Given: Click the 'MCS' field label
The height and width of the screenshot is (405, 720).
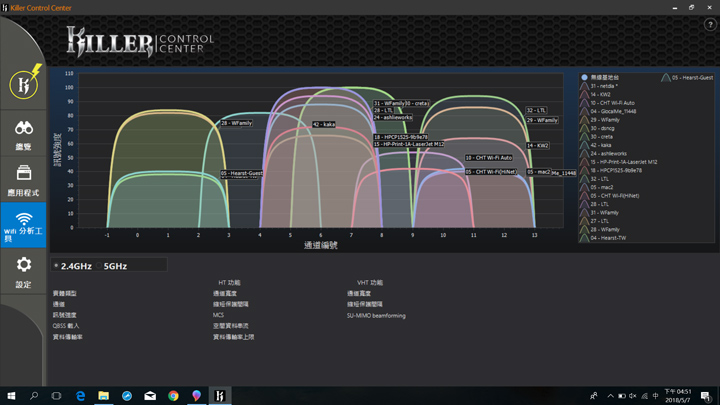Looking at the screenshot, I should pyautogui.click(x=218, y=315).
